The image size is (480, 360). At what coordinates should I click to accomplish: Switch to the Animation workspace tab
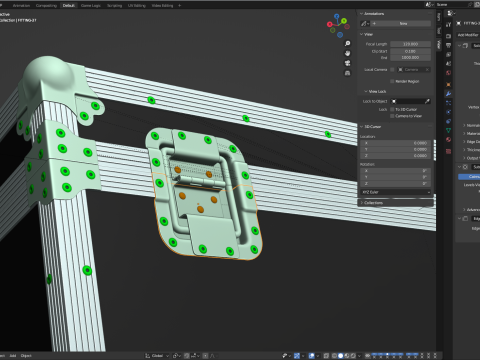(x=21, y=5)
